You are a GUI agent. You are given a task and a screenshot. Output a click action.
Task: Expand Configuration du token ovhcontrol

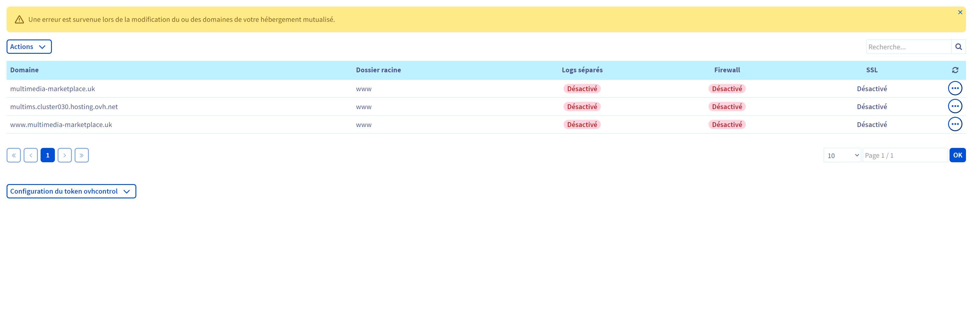coord(71,191)
